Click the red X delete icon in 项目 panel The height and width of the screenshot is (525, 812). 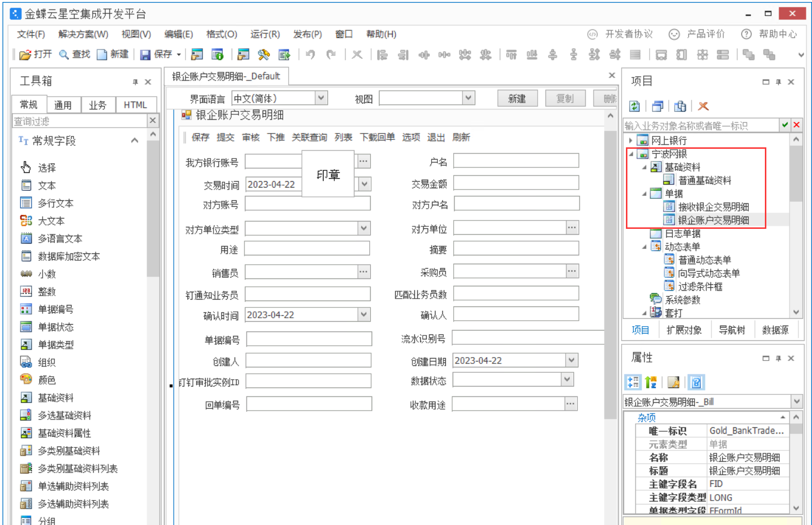point(704,106)
